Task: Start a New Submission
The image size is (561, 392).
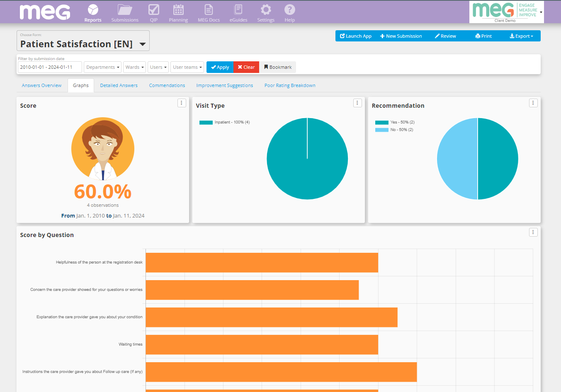Action: pyautogui.click(x=401, y=36)
